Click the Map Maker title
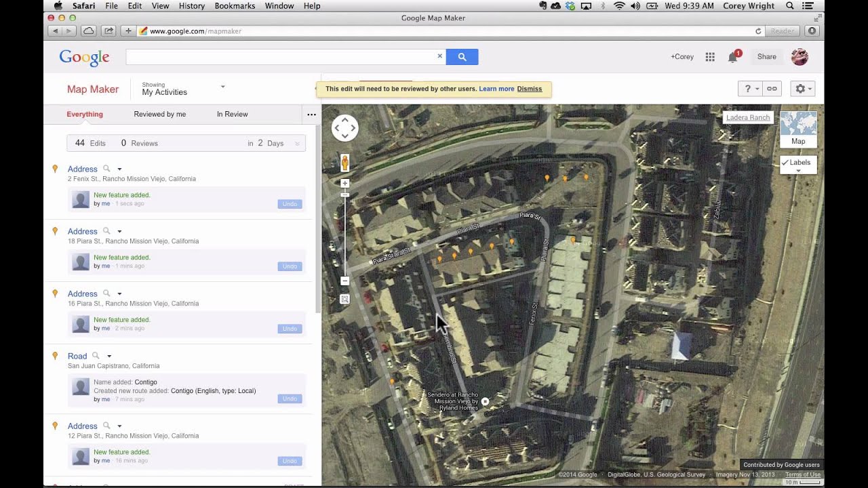The height and width of the screenshot is (488, 868). [x=93, y=89]
